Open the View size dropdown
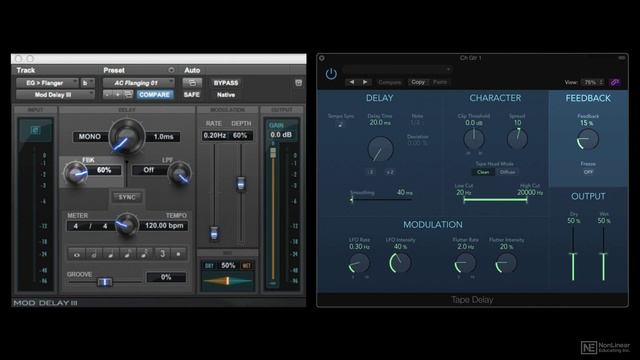 pos(593,82)
